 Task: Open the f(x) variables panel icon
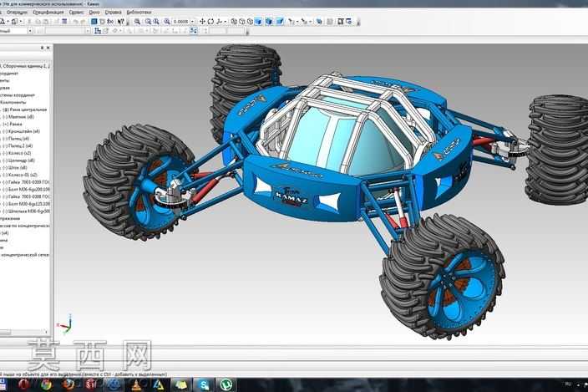(110, 22)
